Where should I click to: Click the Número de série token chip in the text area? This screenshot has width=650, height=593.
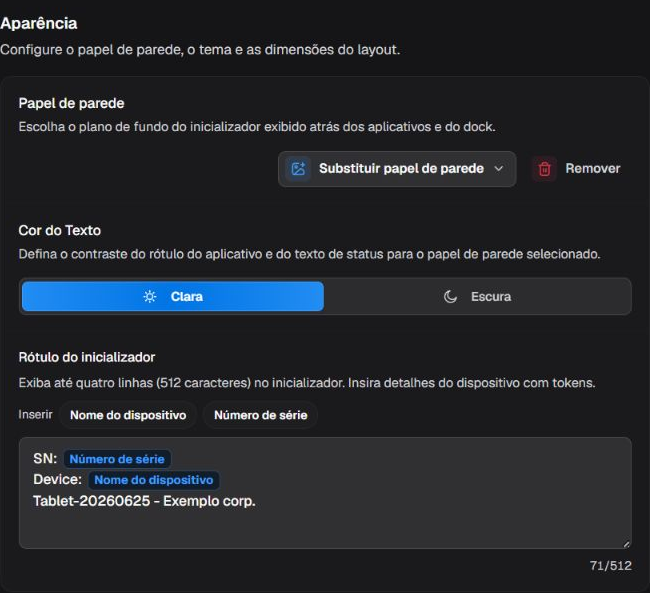coord(117,459)
